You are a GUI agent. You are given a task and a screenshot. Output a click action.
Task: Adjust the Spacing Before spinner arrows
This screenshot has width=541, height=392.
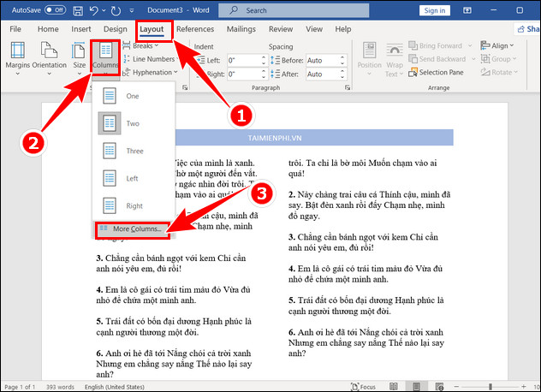pos(342,61)
